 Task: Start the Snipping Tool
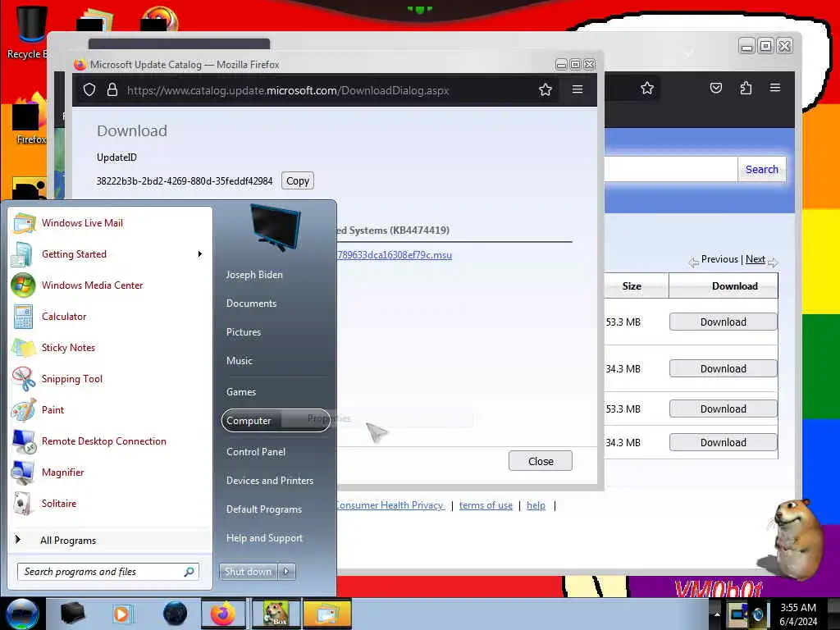(x=72, y=379)
